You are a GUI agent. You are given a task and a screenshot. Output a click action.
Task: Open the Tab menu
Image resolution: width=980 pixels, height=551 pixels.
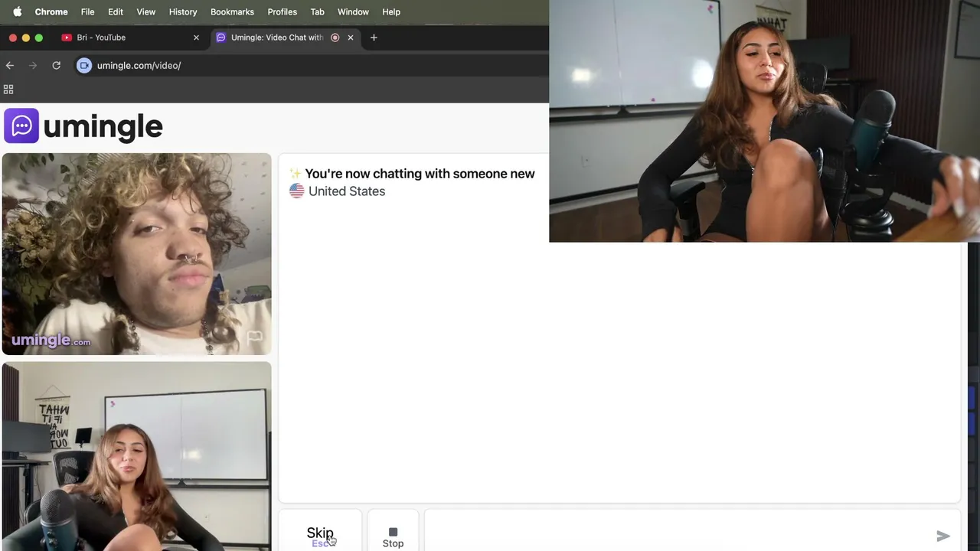317,11
